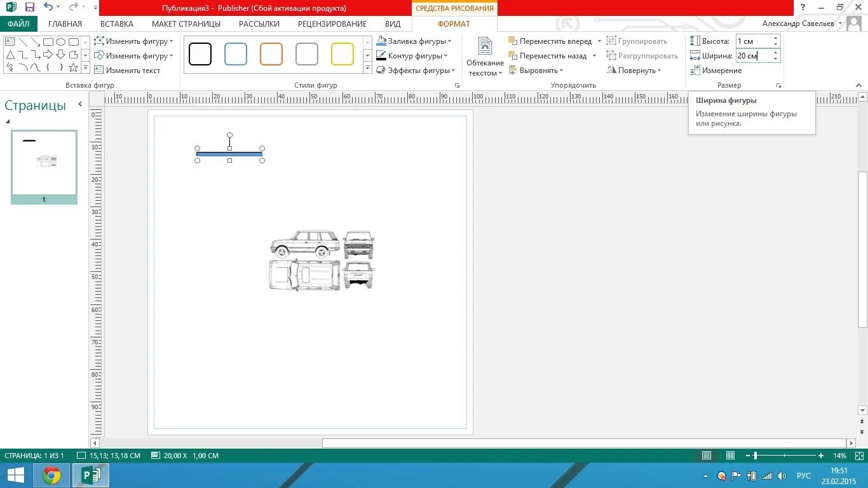Choose the isosceles triangle shape

coord(10,55)
